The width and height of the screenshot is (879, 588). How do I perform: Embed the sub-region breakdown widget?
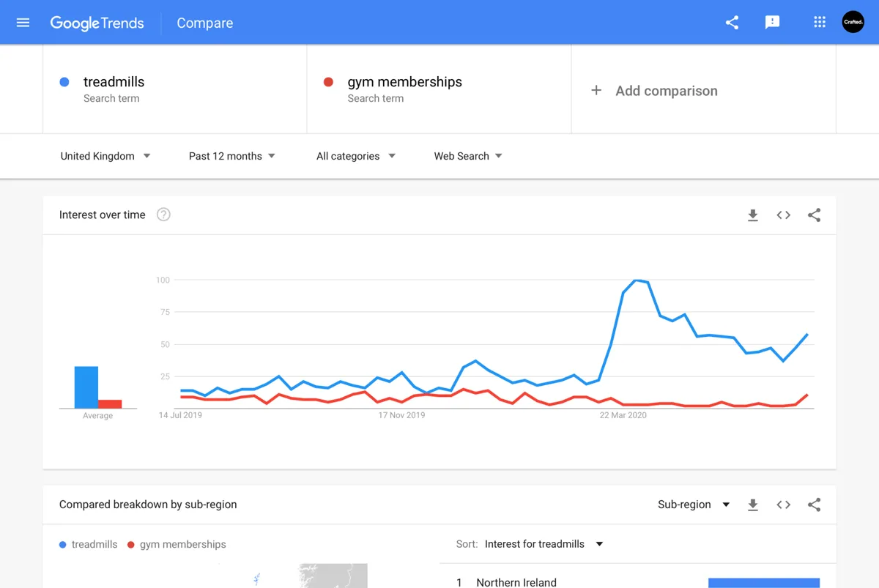point(783,505)
